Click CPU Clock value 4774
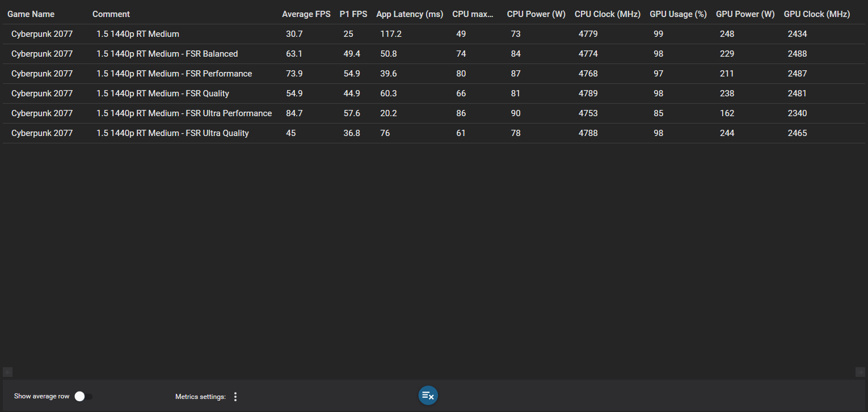Viewport: 868px width, 412px height. 588,54
